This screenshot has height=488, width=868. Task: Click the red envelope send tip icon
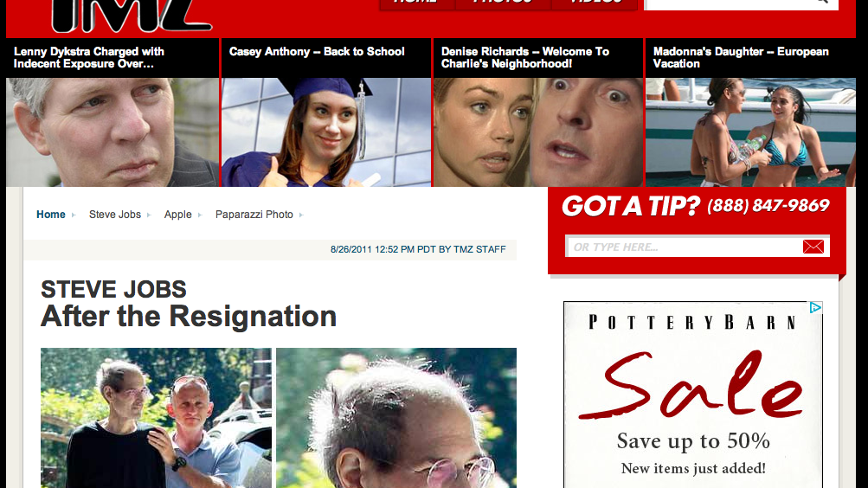pyautogui.click(x=813, y=247)
